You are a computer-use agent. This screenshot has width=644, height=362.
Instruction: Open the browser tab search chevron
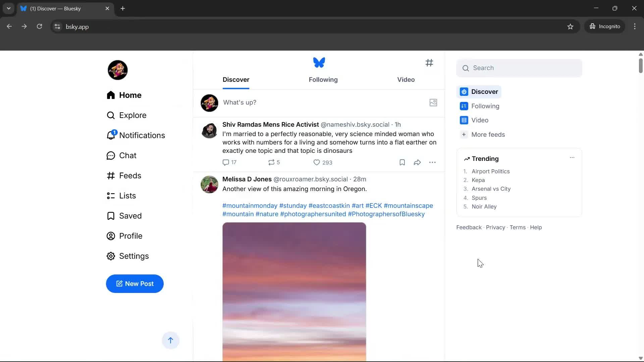[x=8, y=8]
